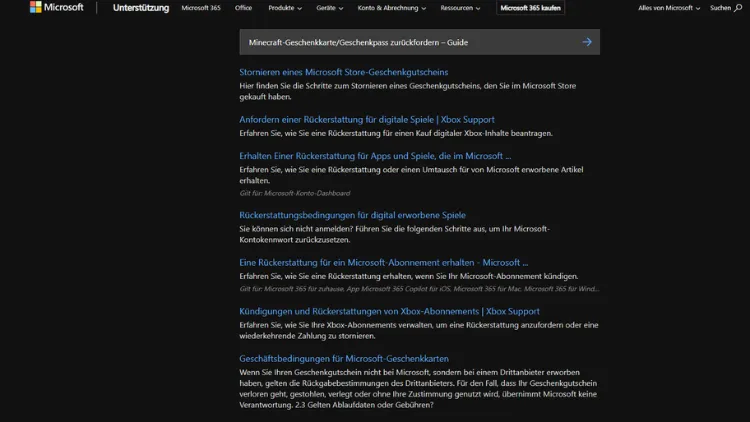The width and height of the screenshot is (750, 422).
Task: Expand the Ressourcen dropdown menu
Action: (x=461, y=8)
